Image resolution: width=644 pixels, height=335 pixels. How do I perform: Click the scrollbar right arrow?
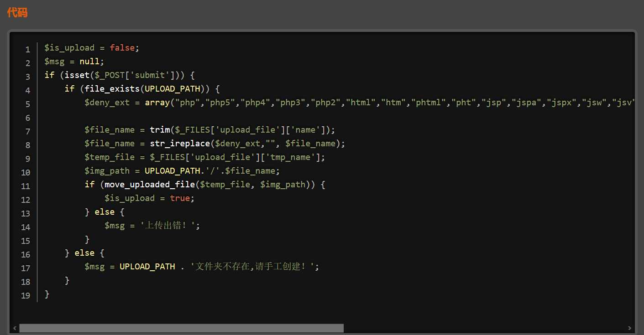click(x=629, y=328)
